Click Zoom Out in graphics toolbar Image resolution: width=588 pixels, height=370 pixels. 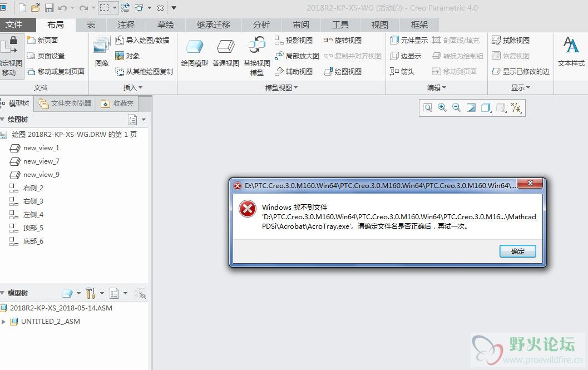coord(456,108)
